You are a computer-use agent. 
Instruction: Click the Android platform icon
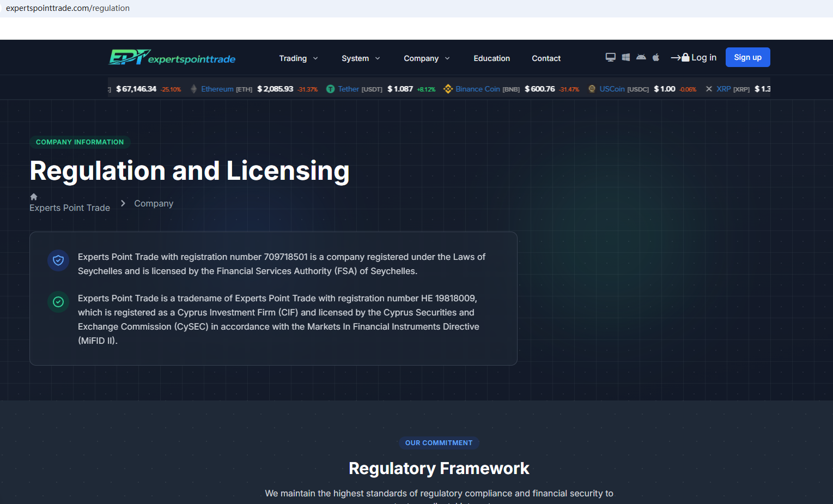pos(641,57)
